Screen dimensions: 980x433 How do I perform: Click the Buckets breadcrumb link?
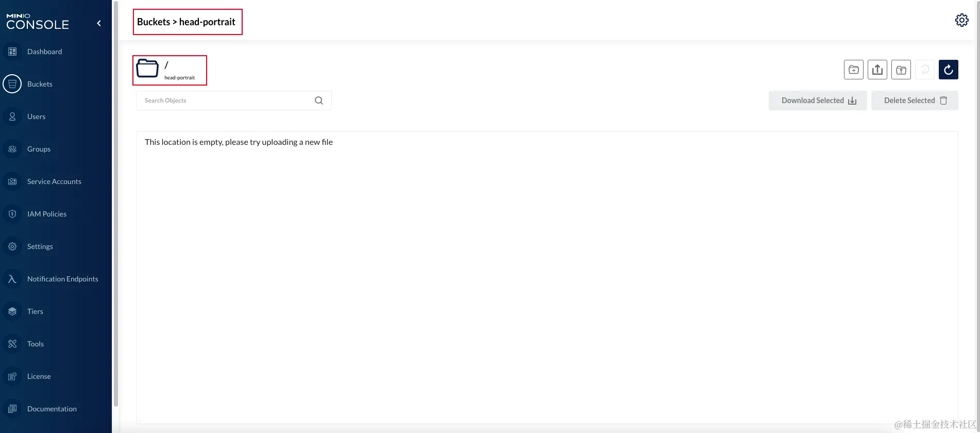tap(154, 22)
